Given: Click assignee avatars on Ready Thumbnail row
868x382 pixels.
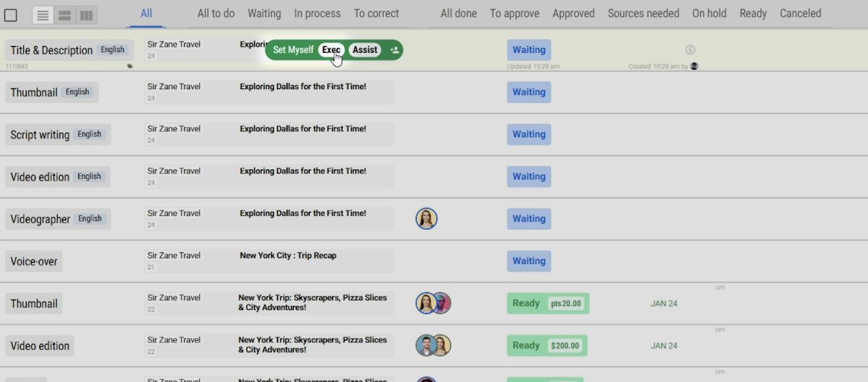Looking at the screenshot, I should click(x=433, y=303).
